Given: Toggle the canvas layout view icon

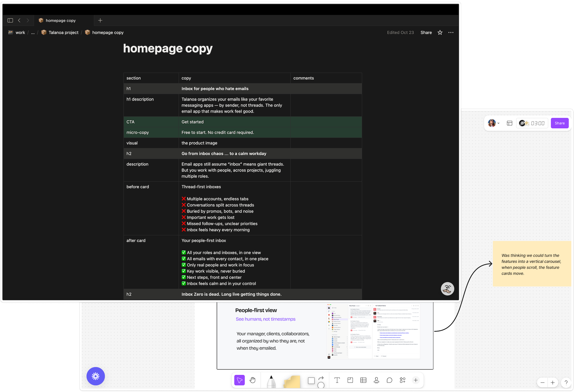Looking at the screenshot, I should (x=509, y=123).
